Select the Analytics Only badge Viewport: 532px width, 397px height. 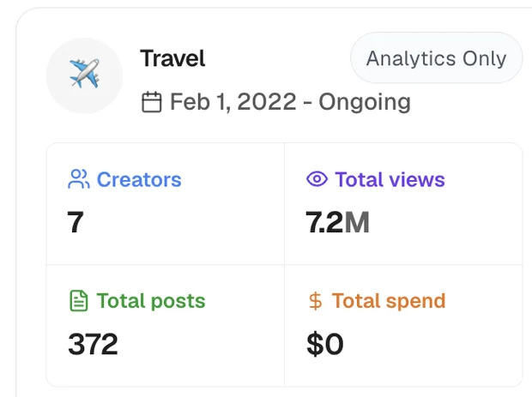436,58
